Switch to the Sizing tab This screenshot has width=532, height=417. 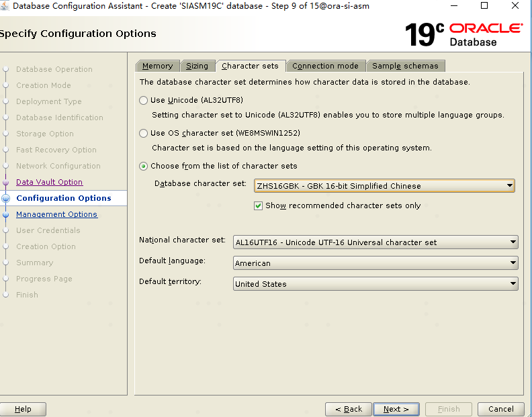(x=197, y=66)
